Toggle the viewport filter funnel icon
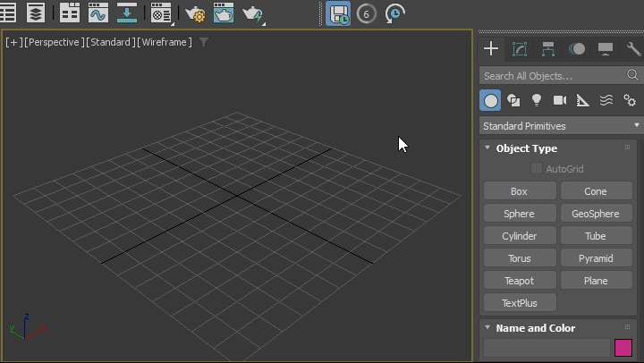644x363 pixels. tap(204, 42)
